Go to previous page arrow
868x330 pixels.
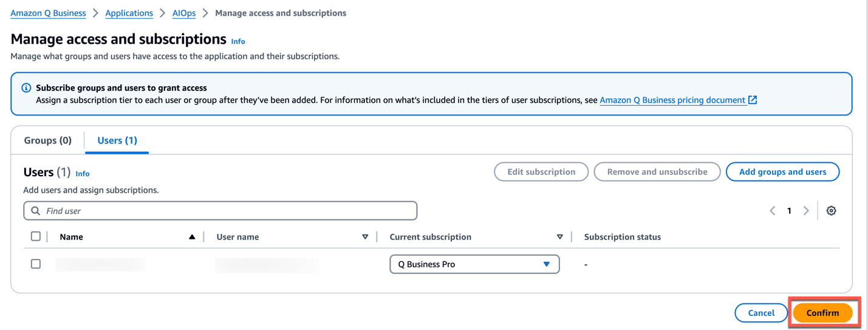773,211
